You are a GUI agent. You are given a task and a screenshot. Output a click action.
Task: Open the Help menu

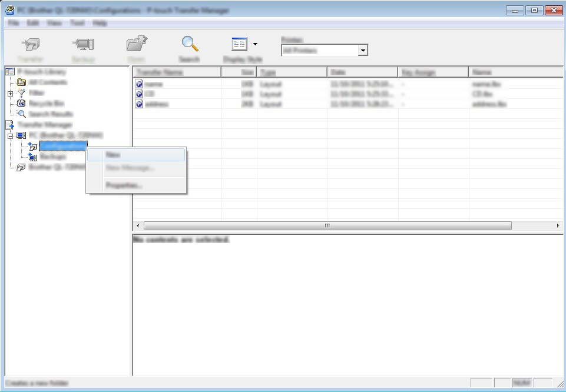tap(100, 23)
